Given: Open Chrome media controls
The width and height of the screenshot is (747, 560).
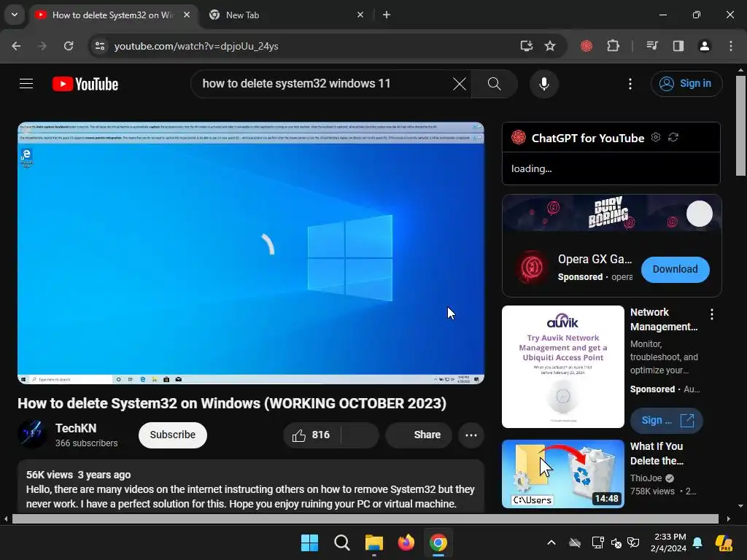Looking at the screenshot, I should pyautogui.click(x=652, y=46).
